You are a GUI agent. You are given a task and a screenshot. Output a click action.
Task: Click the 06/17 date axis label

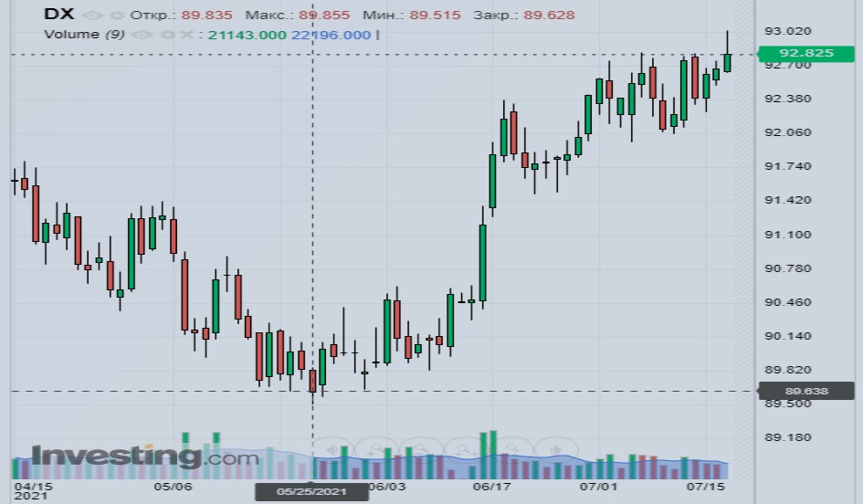click(x=491, y=487)
